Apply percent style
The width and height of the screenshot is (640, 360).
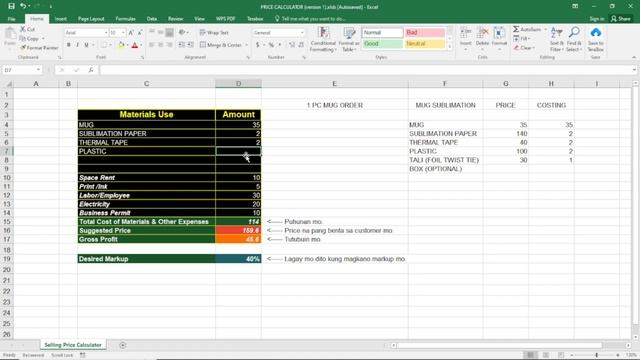point(271,45)
